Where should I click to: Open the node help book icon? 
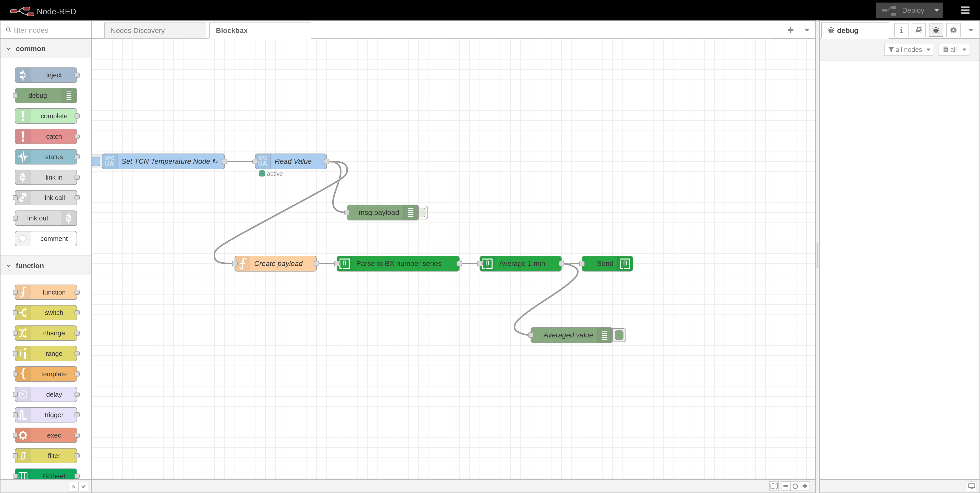pyautogui.click(x=918, y=30)
